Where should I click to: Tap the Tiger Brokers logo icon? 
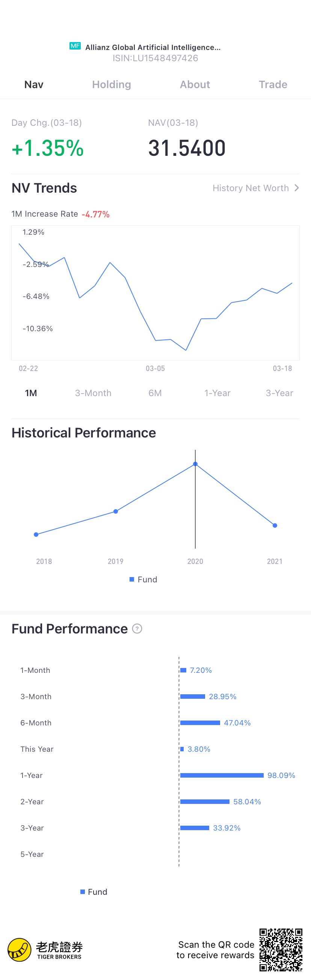click(x=19, y=950)
